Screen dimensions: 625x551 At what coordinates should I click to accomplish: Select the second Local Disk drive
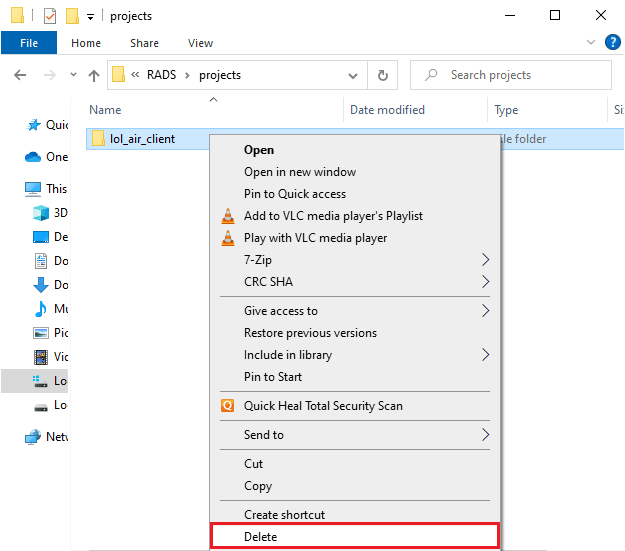point(50,405)
